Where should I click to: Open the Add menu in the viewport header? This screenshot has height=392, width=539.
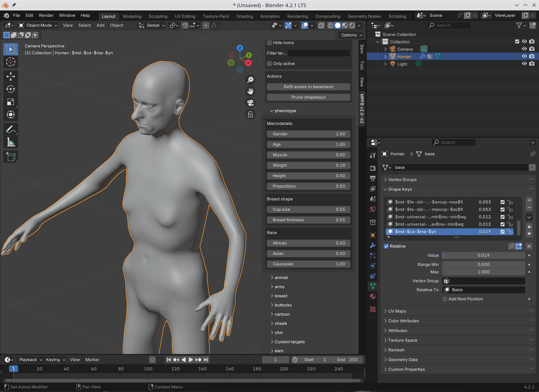coord(100,25)
